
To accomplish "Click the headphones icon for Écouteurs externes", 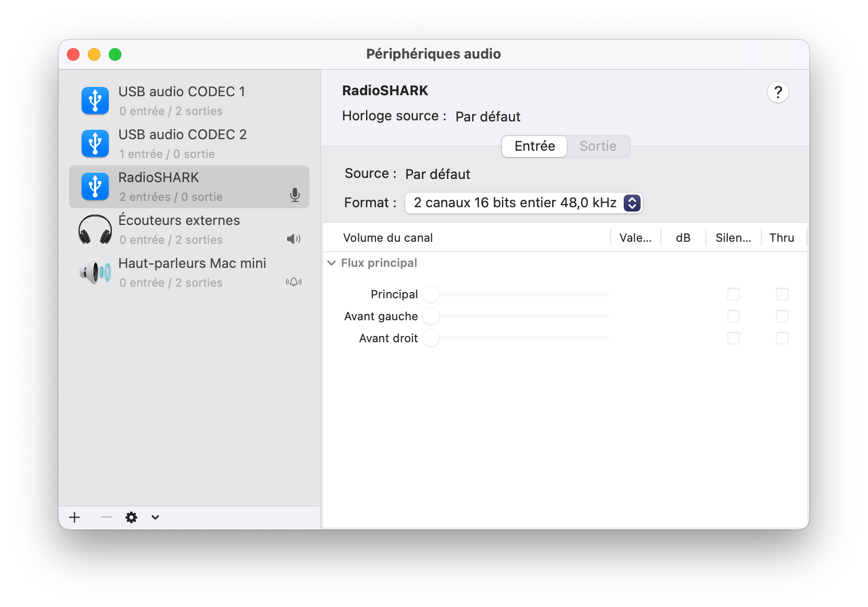I will [x=95, y=230].
